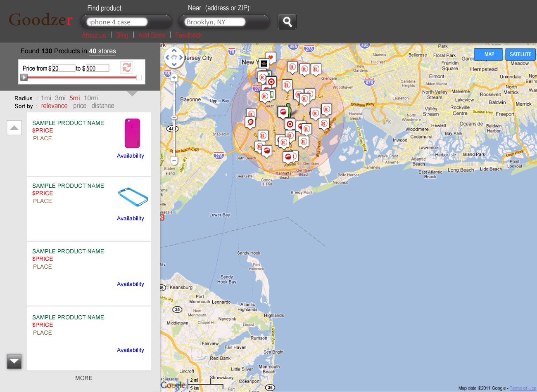Click the Goodzer logo
The width and height of the screenshot is (537, 392).
[x=40, y=20]
